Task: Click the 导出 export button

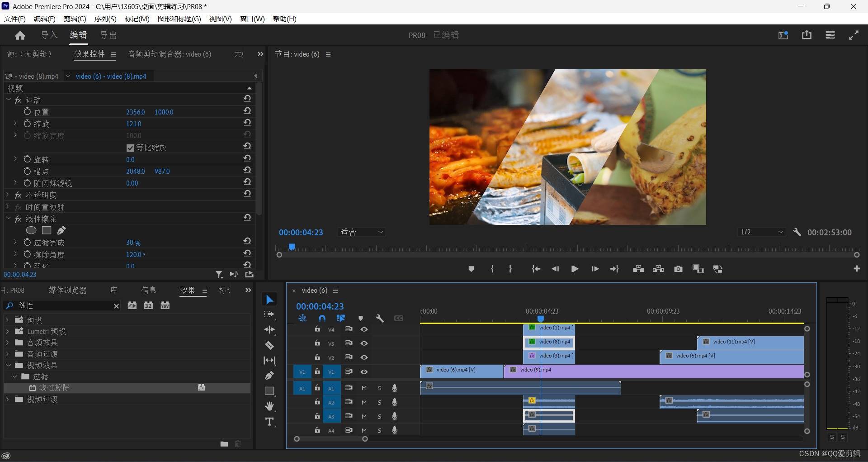Action: click(x=108, y=35)
